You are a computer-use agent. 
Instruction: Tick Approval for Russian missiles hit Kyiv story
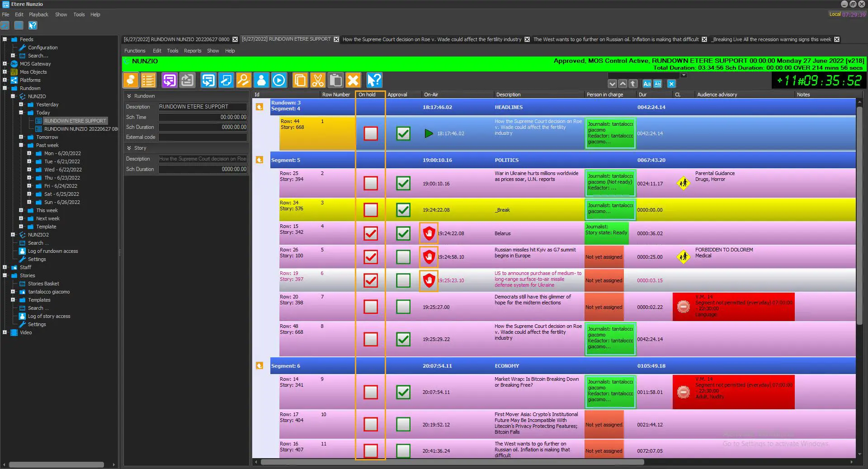coord(403,257)
